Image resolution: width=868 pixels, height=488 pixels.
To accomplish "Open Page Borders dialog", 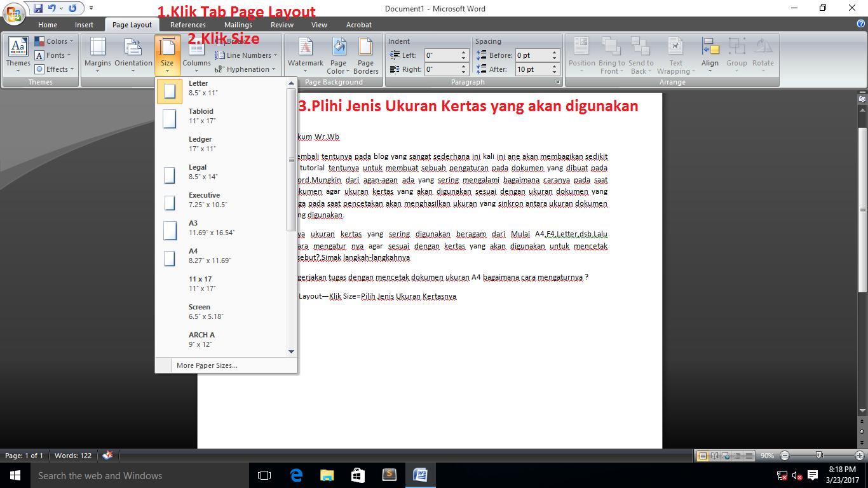I will [x=366, y=55].
